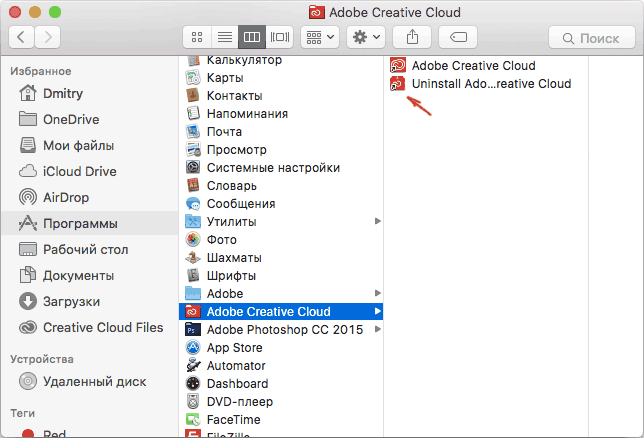The height and width of the screenshot is (438, 644).
Task: Open the gear action menu
Action: click(x=366, y=37)
